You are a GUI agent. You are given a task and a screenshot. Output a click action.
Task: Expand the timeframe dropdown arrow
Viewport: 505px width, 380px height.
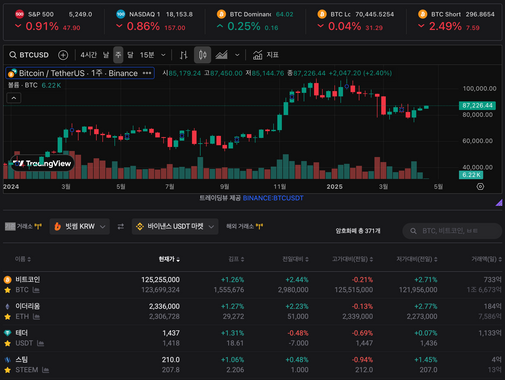point(163,55)
